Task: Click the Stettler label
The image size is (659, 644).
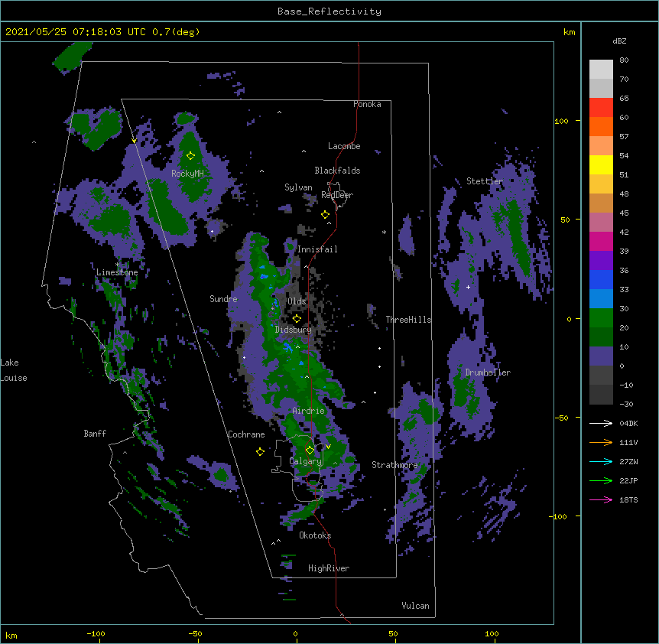Action: (485, 181)
